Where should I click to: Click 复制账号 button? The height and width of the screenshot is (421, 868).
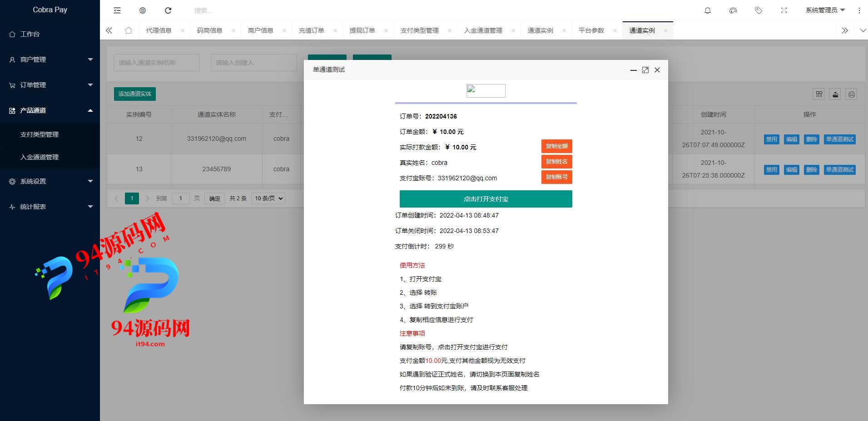pos(556,177)
